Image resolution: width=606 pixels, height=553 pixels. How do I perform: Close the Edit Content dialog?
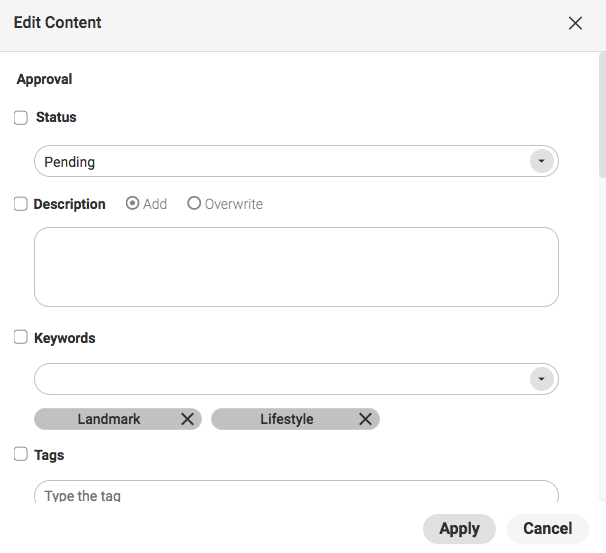click(575, 23)
